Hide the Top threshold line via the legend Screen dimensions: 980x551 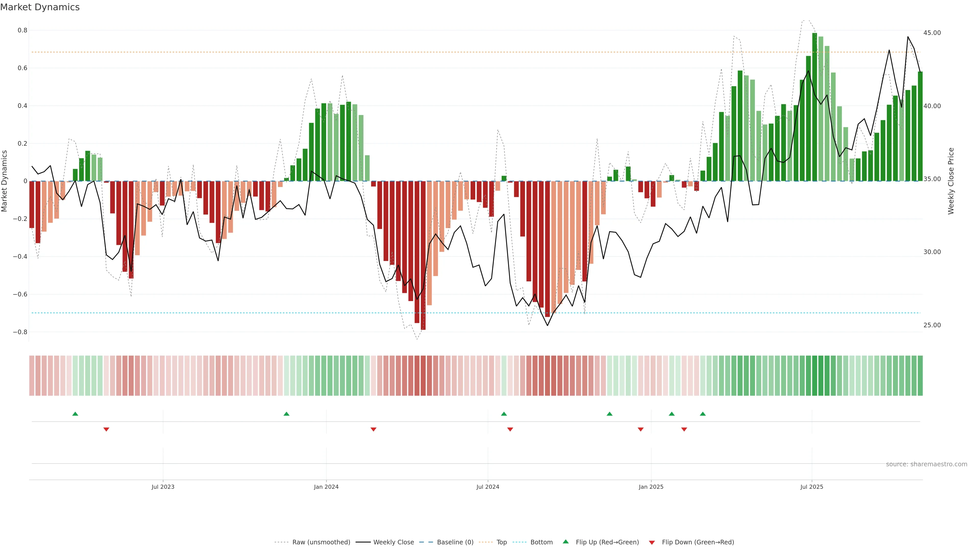[x=501, y=542]
